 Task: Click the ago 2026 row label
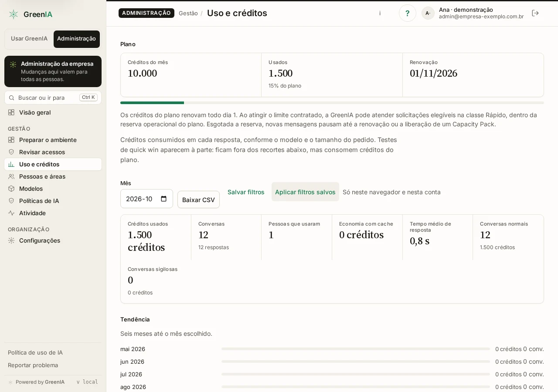(x=133, y=387)
